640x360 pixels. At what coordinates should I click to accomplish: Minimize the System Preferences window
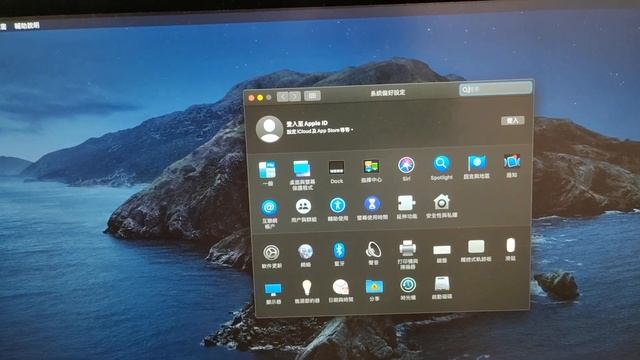(x=260, y=98)
